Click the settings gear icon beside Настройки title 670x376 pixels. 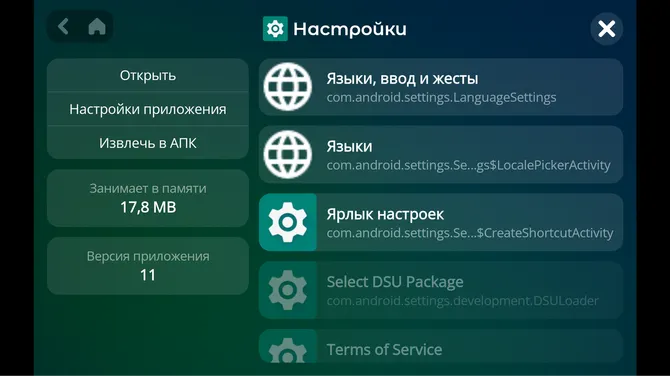[x=275, y=29]
